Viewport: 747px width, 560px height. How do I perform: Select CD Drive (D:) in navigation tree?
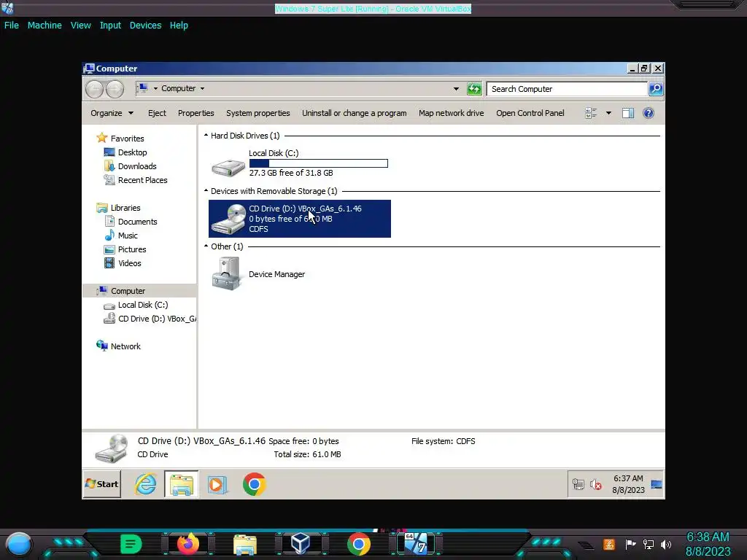[x=150, y=319]
